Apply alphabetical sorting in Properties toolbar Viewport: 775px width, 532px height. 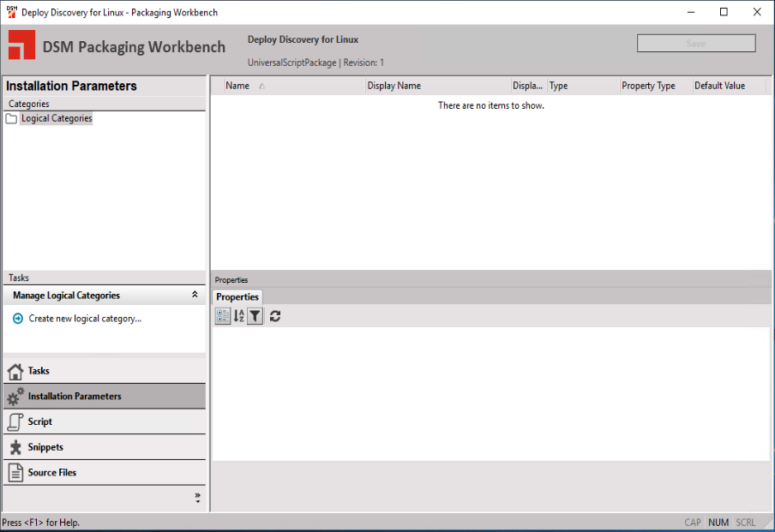(x=238, y=316)
